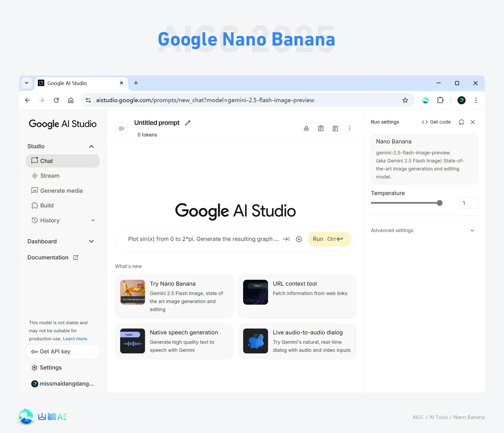Accept suggested prompt with tab arrow icon
This screenshot has height=433, width=504.
286,239
